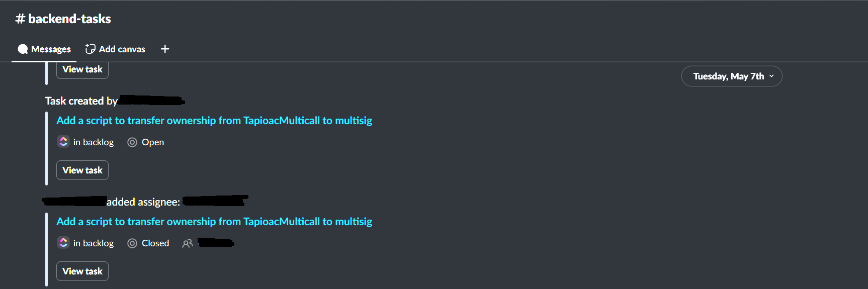
Task: Select the Add canvas tab
Action: point(115,49)
